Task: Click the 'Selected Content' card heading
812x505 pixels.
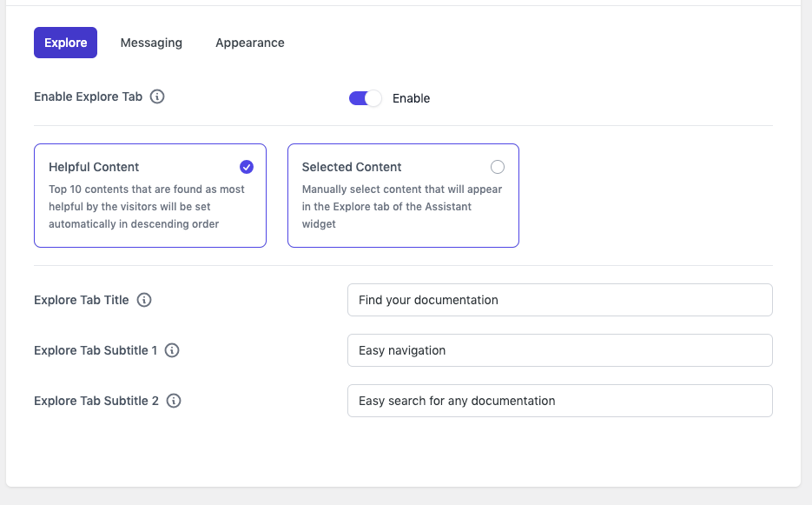Action: 352,167
